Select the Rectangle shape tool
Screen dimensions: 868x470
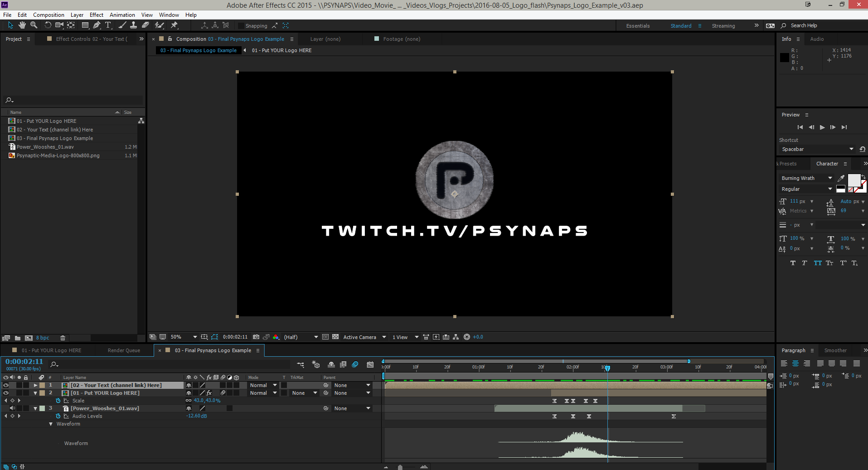point(85,25)
